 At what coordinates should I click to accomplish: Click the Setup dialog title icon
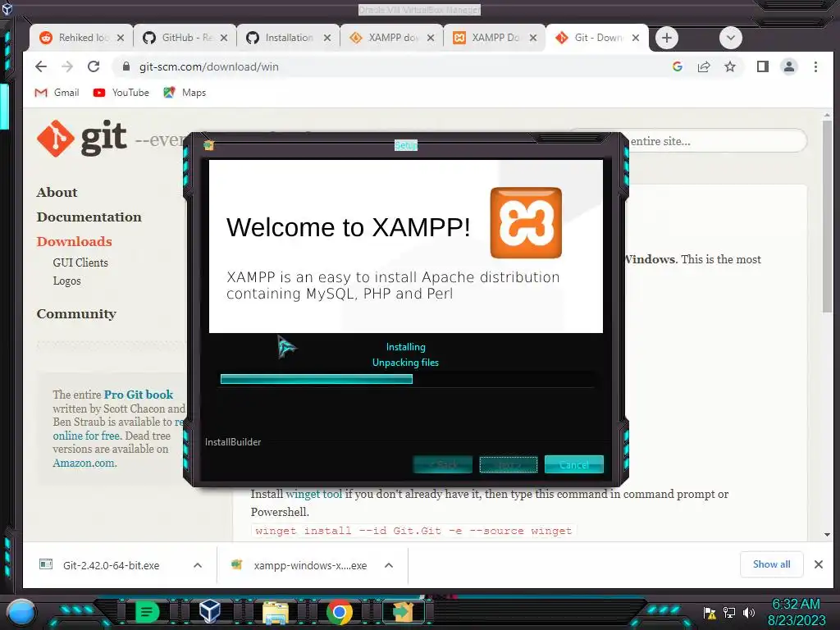coord(209,145)
